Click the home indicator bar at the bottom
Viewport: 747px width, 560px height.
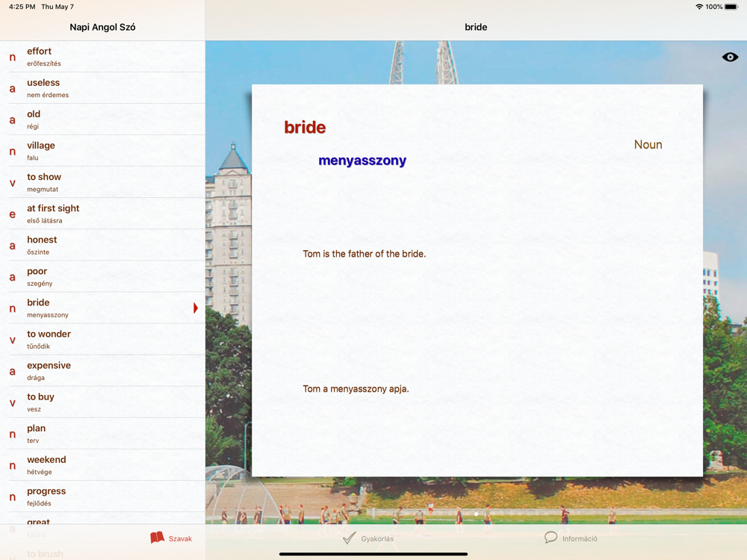[x=373, y=554]
